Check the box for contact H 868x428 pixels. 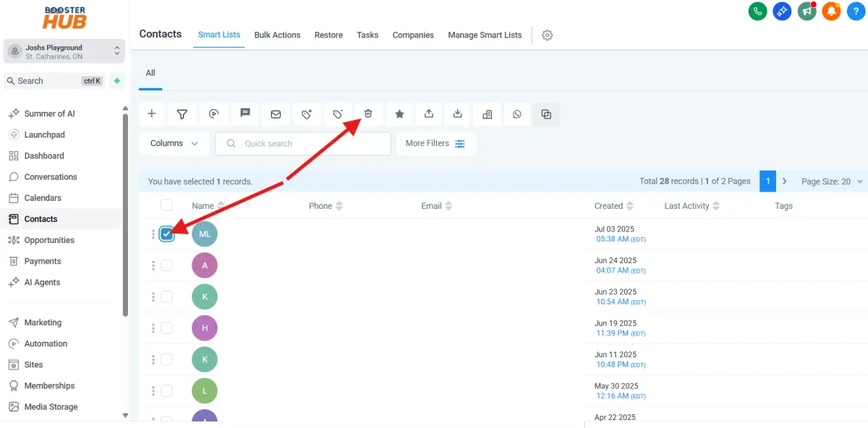click(166, 328)
